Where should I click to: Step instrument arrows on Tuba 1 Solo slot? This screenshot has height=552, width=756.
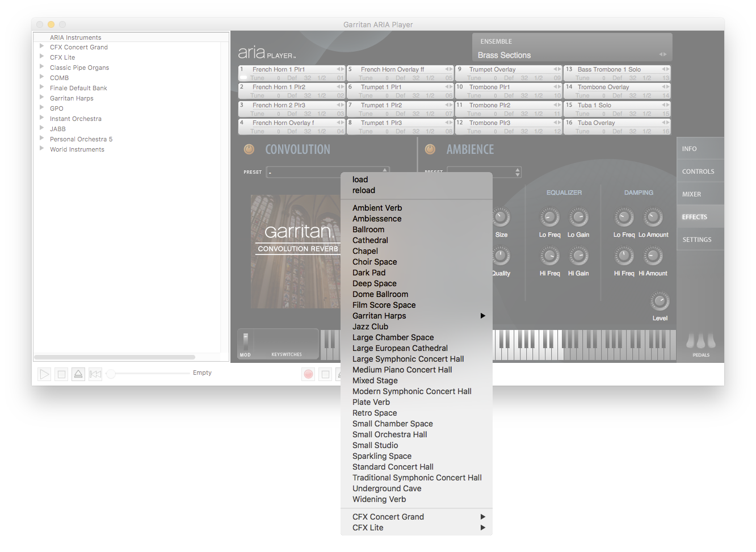666,105
